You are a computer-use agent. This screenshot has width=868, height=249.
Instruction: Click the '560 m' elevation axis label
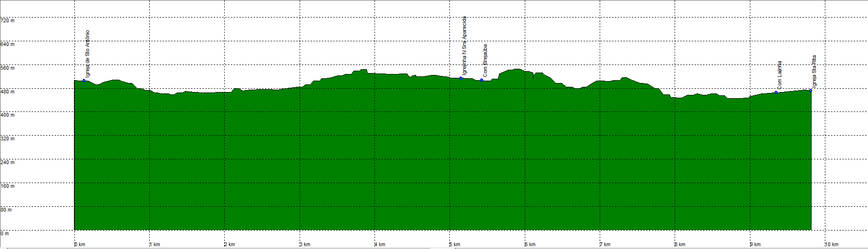coord(8,68)
